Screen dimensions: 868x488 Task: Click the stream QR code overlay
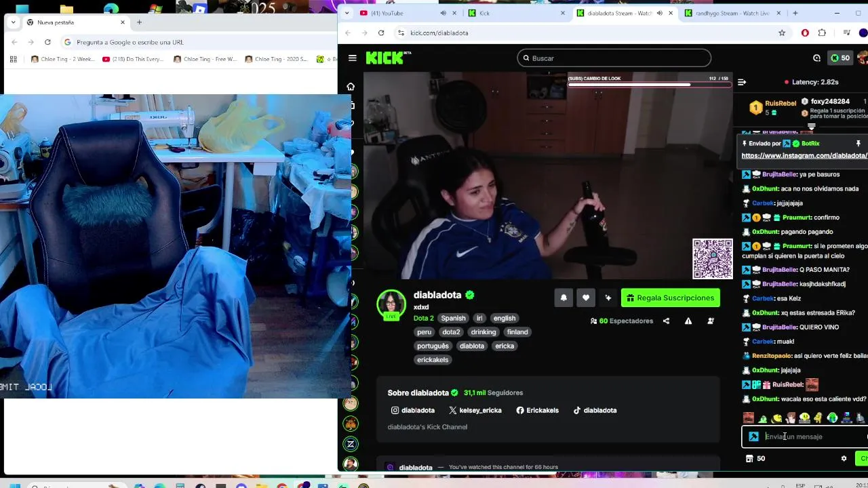pyautogui.click(x=712, y=258)
